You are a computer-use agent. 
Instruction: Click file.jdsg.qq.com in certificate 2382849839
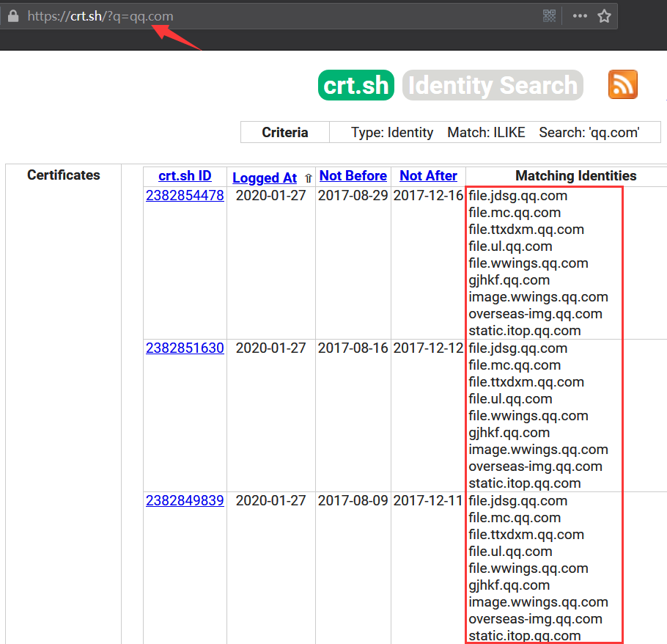pos(518,500)
